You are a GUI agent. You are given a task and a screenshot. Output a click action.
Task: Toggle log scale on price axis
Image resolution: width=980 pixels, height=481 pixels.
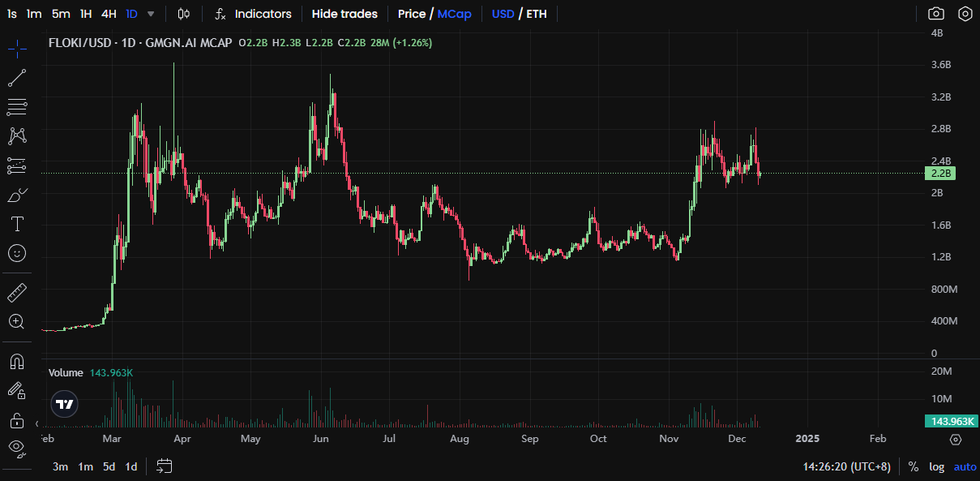pos(936,466)
